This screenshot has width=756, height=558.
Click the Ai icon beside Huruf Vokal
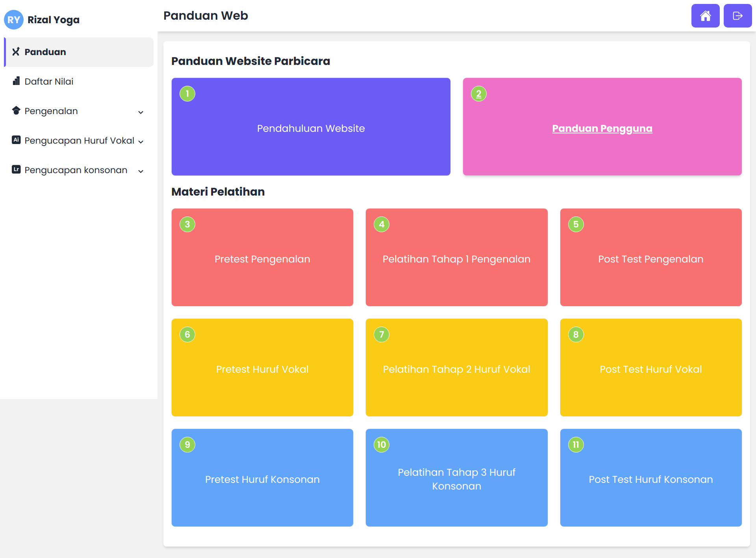click(x=16, y=140)
